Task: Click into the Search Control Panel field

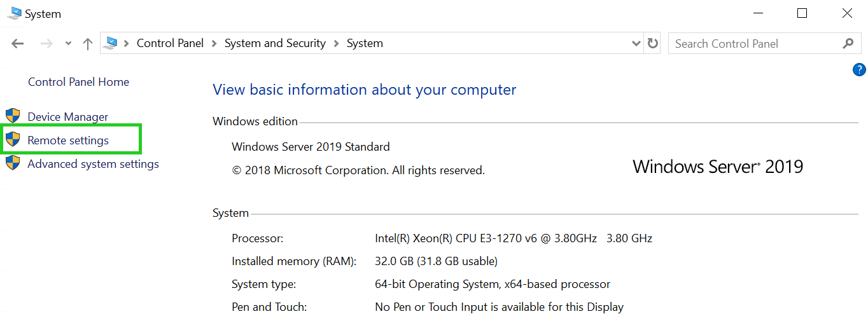Action: [x=754, y=43]
